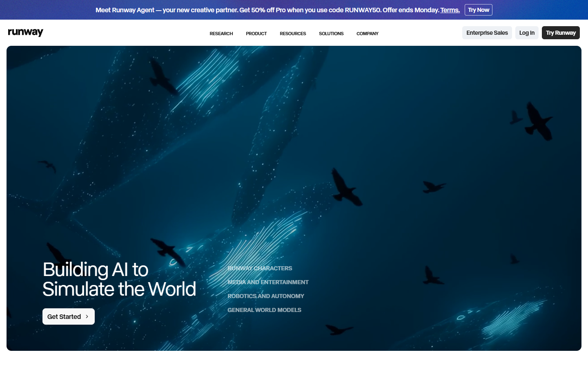Select General World Models in the hero list

click(264, 310)
